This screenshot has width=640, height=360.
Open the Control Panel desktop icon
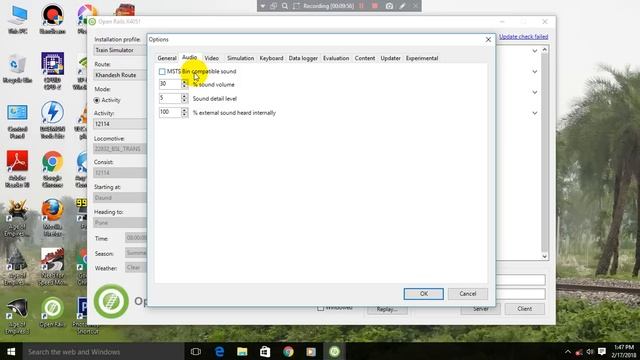[17, 122]
